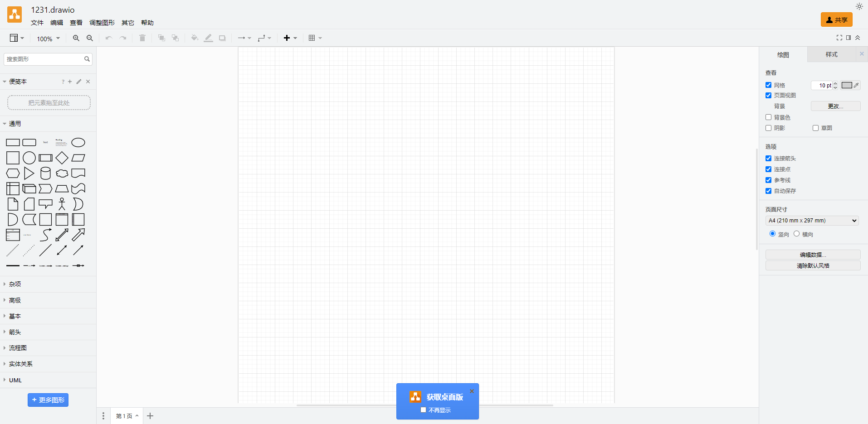Open the table insert dropdown
The height and width of the screenshot is (424, 868).
[x=315, y=38]
